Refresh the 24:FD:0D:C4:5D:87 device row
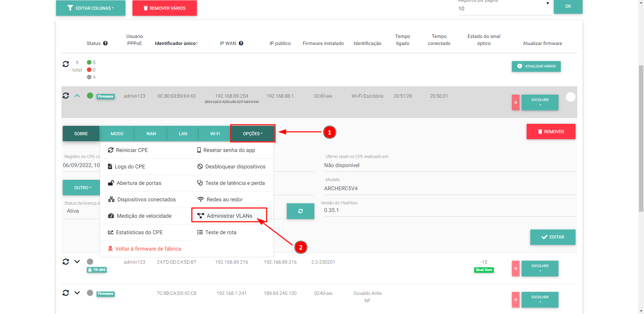Viewport: 644px width, 314px height. (66, 262)
